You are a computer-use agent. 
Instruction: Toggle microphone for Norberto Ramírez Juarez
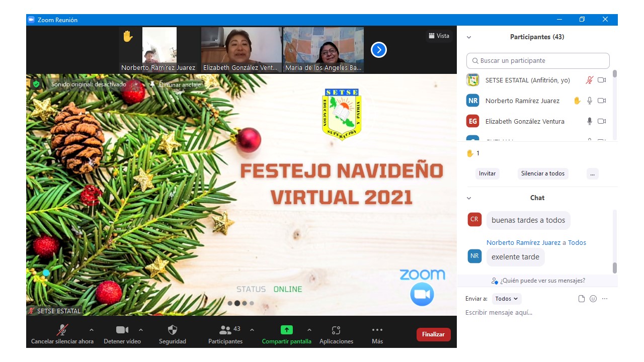tap(590, 101)
